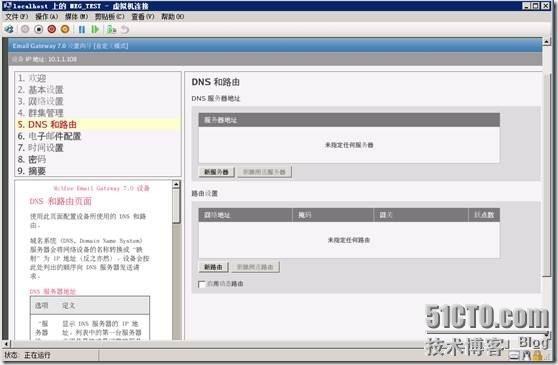This screenshot has height=365, width=558.
Task: Go to wizard step 4. 群集管理
Action: click(41, 113)
